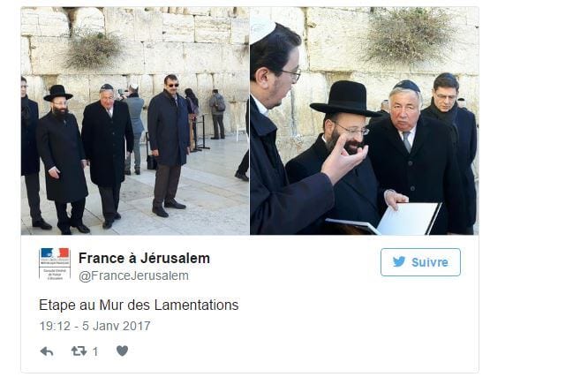
Task: Click the shrub in the right photo
Action: 407,36
